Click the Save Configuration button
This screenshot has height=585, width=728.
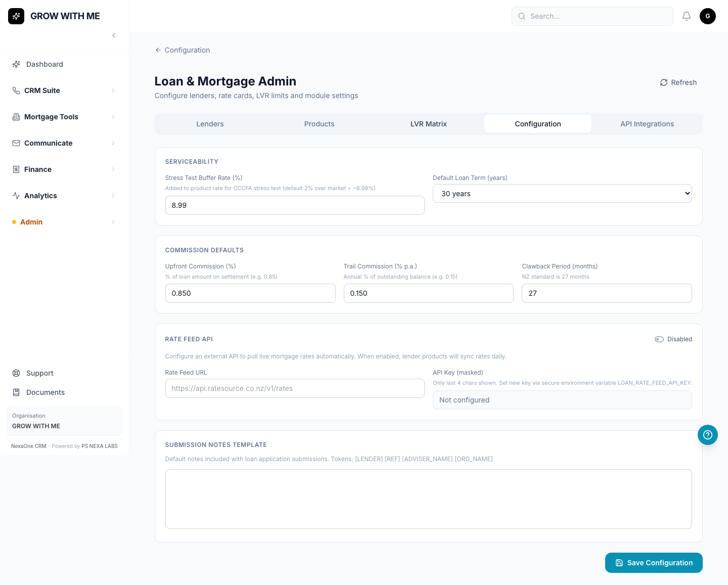pos(654,563)
